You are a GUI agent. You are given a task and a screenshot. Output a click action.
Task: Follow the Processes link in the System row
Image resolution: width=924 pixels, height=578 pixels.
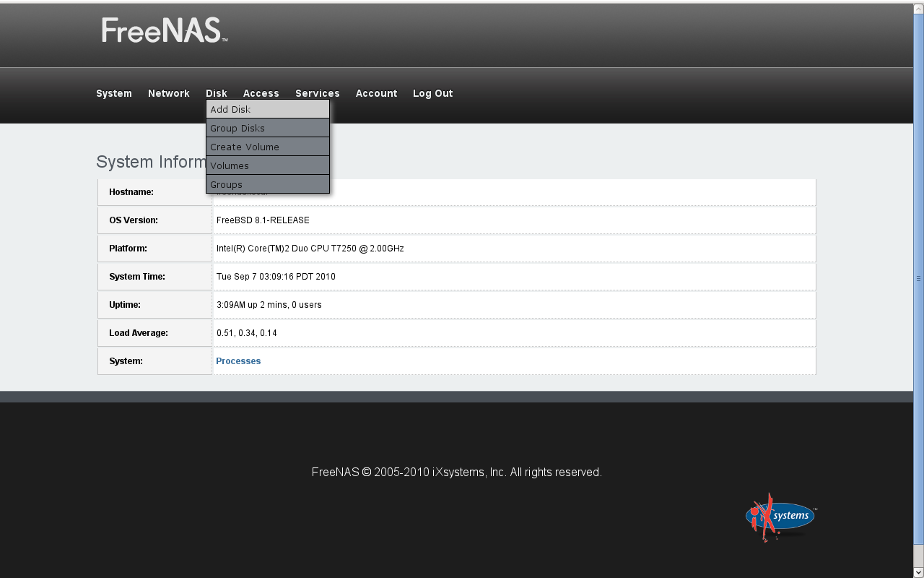(x=238, y=361)
